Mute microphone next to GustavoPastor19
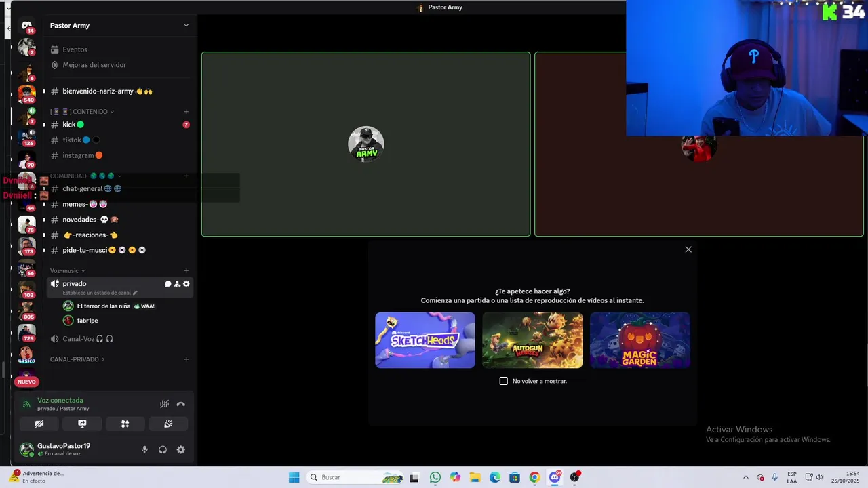This screenshot has width=868, height=488. 144,449
